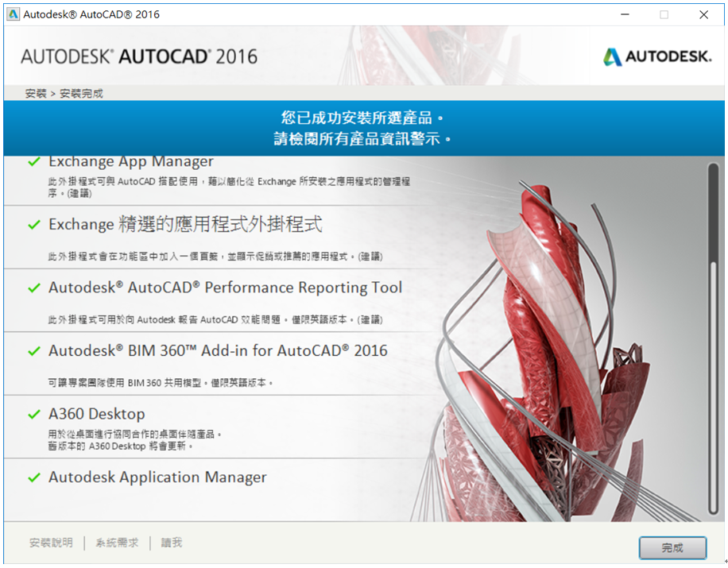
Task: Click the Autodesk logo in the header
Action: click(x=657, y=56)
